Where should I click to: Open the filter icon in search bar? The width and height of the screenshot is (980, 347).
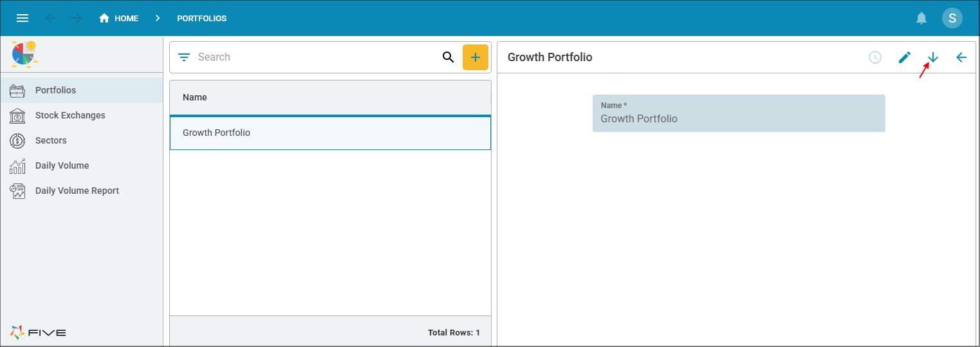point(184,57)
